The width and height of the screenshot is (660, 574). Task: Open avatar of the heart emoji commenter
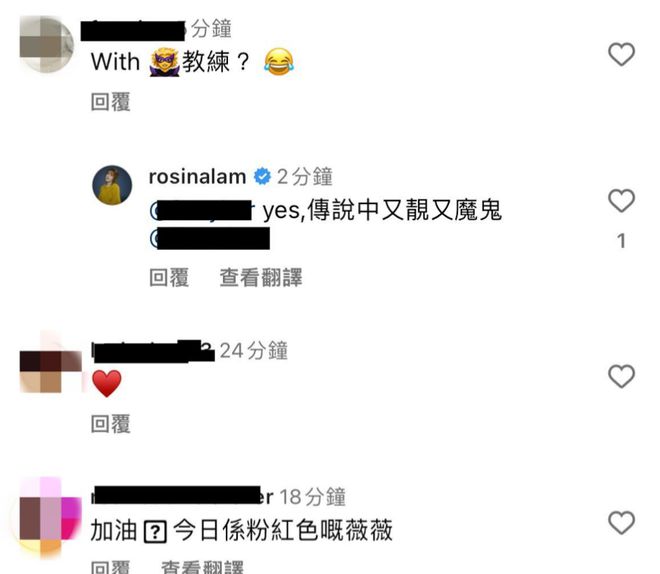tap(51, 365)
